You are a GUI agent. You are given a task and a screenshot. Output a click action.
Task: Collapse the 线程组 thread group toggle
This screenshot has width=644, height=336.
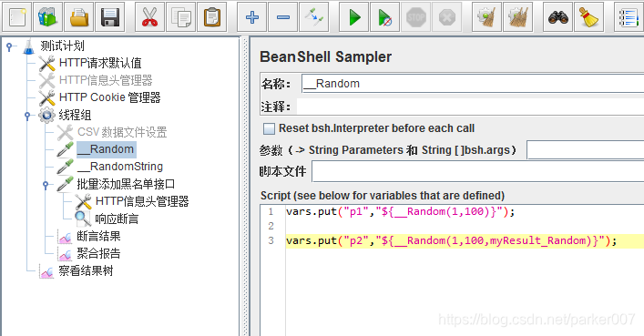[27, 116]
